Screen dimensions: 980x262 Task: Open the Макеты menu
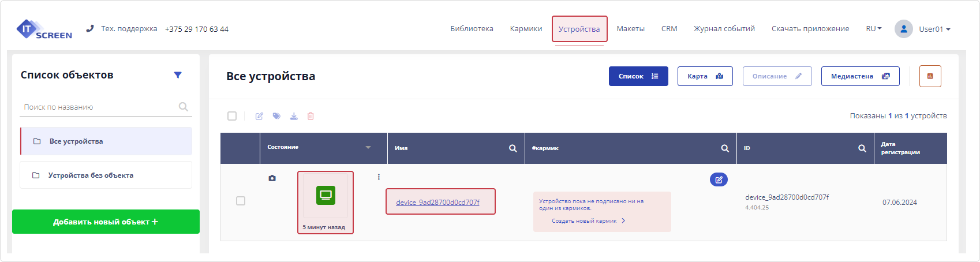[631, 28]
